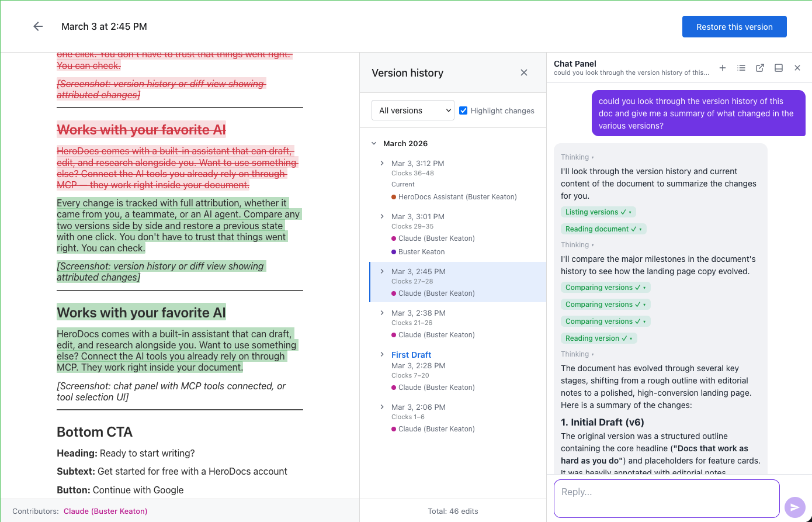Click the Claude (Buster Keaton) contributor label
812x522 pixels.
pyautogui.click(x=105, y=510)
